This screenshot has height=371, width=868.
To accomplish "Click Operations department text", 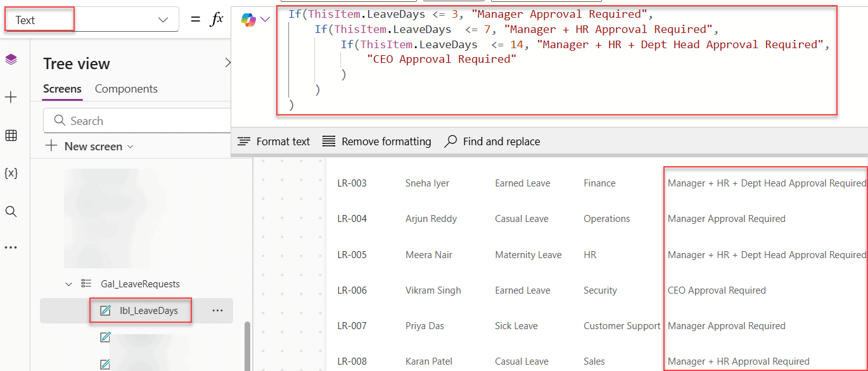I will click(607, 219).
